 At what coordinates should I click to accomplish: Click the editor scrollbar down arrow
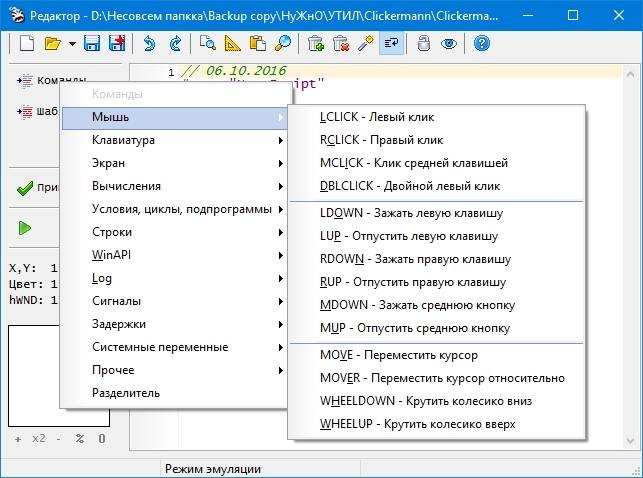pyautogui.click(x=630, y=441)
